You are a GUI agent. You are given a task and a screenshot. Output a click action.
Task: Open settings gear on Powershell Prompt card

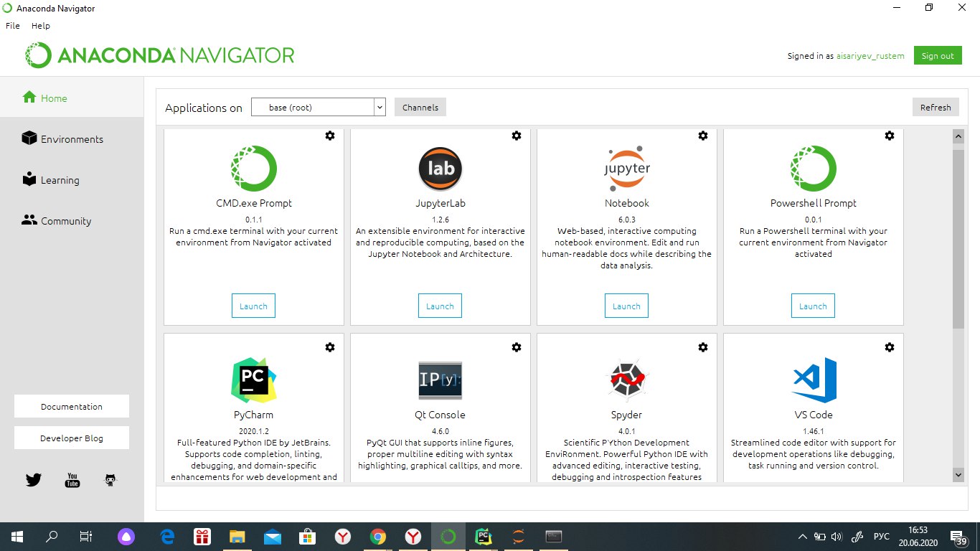point(890,136)
